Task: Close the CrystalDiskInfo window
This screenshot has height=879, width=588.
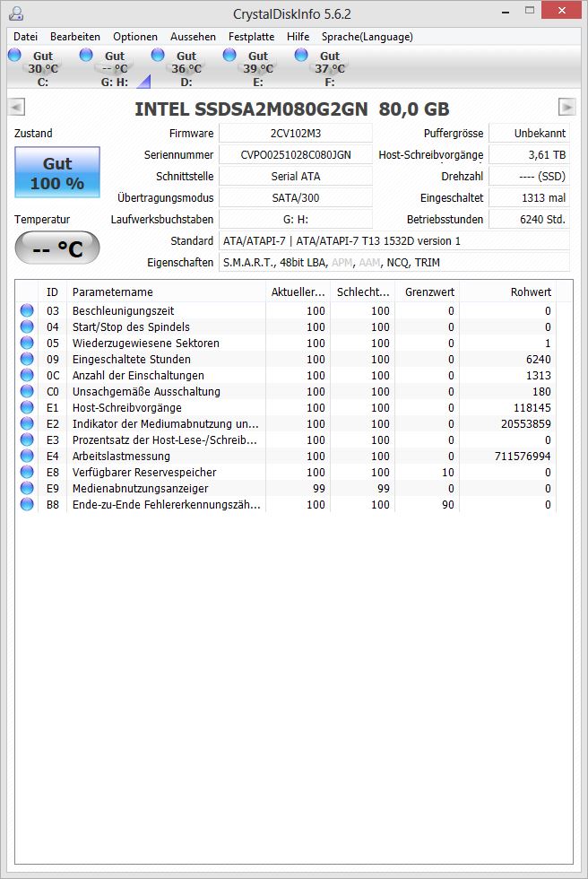Action: pos(562,11)
